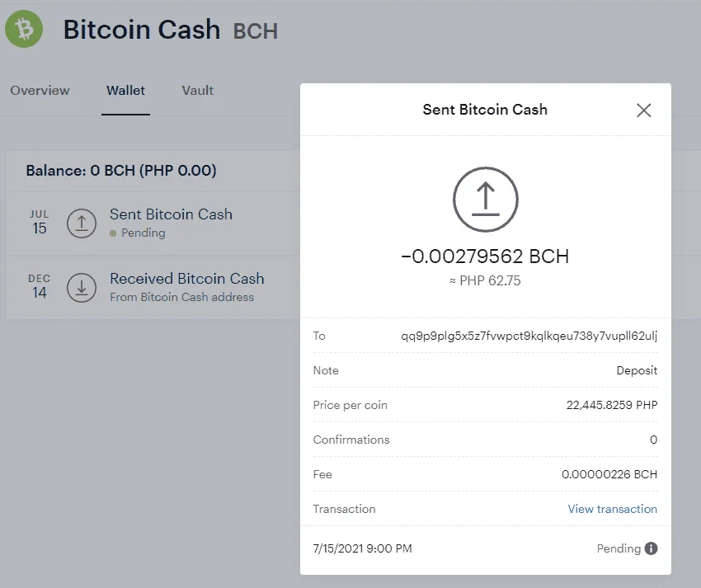Image resolution: width=701 pixels, height=588 pixels.
Task: Click the green Bitcoin Cash logo icon
Action: click(24, 29)
